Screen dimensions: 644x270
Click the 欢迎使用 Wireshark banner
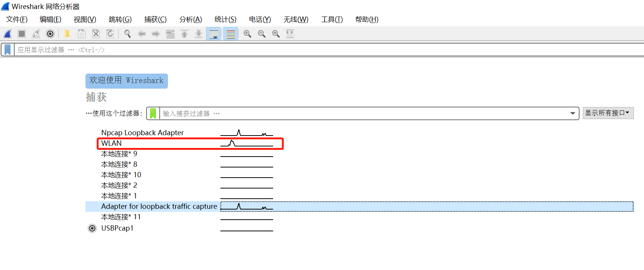(127, 81)
